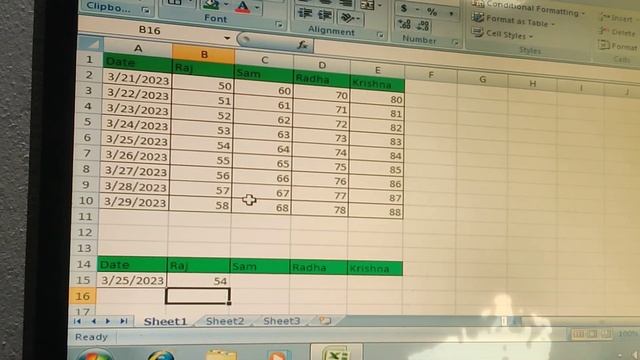Viewport: 640px width, 360px height.
Task: Open Internet Explorer from the taskbar
Action: click(161, 354)
